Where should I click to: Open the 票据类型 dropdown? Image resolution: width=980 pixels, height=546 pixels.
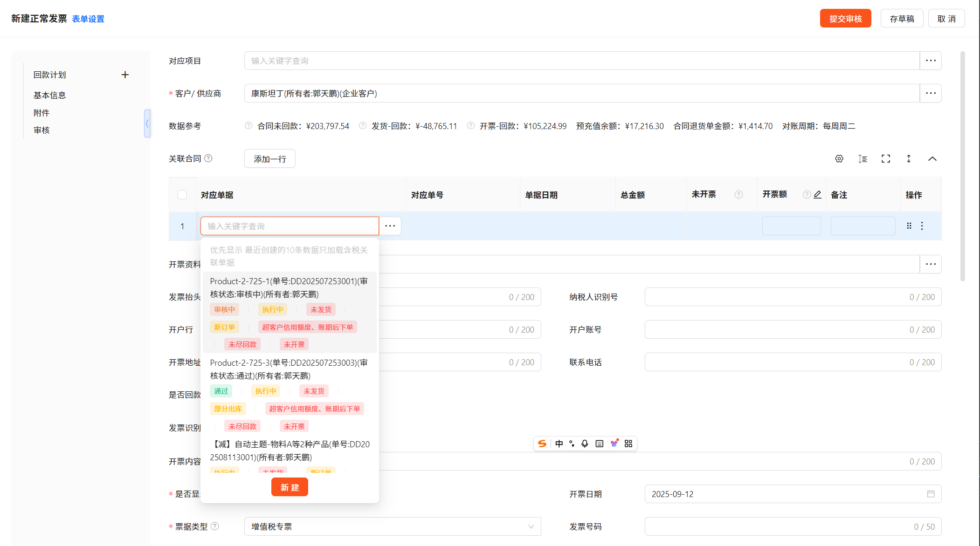coord(392,526)
